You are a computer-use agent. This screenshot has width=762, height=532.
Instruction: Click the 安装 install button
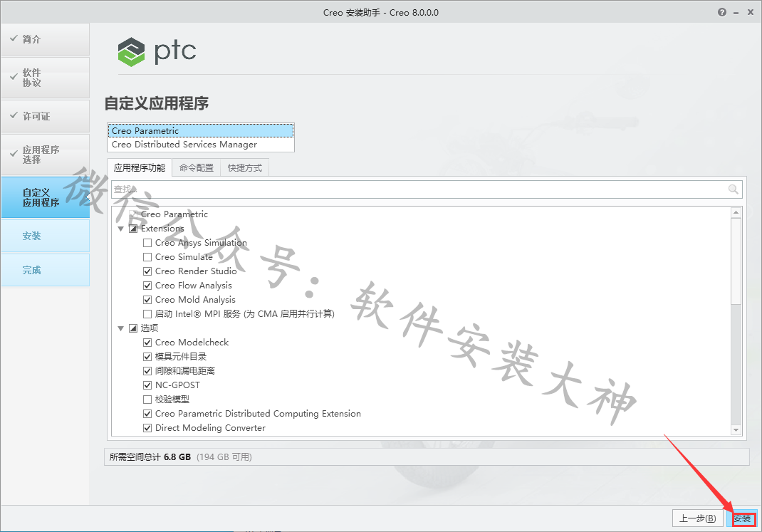click(x=742, y=518)
